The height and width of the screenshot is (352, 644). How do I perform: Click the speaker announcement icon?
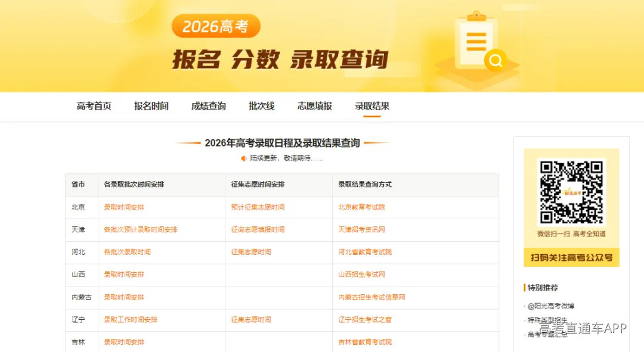click(243, 158)
